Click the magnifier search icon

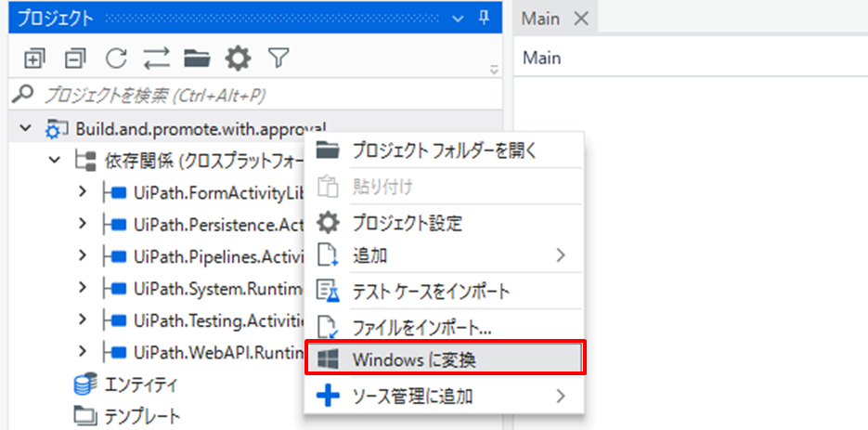(x=22, y=95)
